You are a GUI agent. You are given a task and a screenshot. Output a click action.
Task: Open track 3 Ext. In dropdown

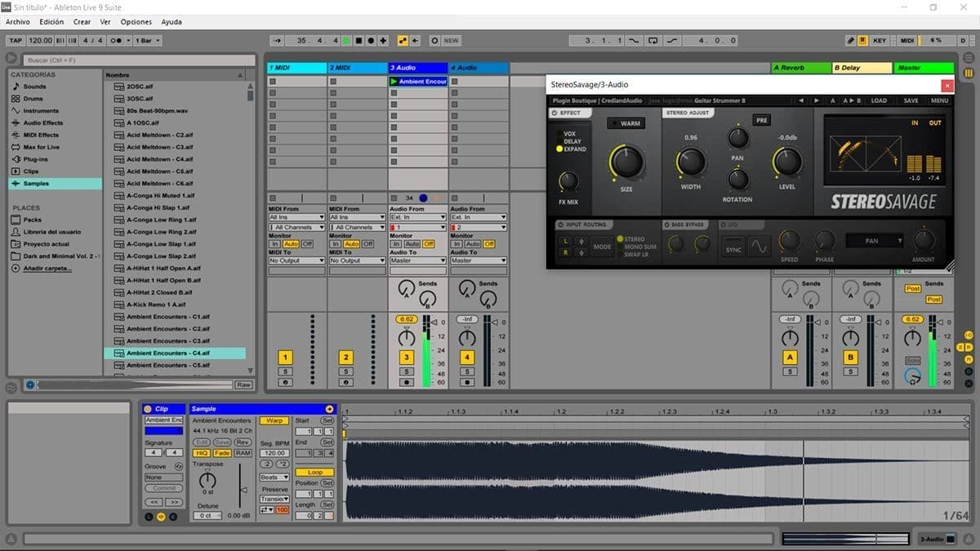[417, 217]
